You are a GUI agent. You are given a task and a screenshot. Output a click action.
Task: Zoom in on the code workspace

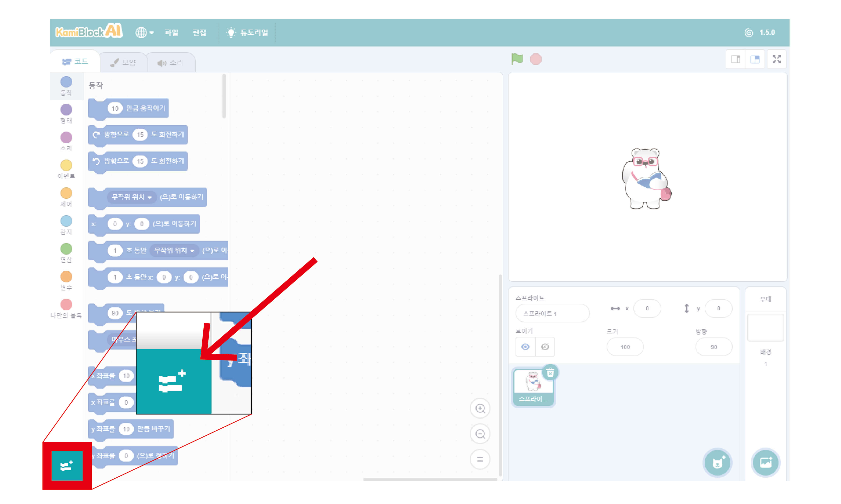(480, 408)
